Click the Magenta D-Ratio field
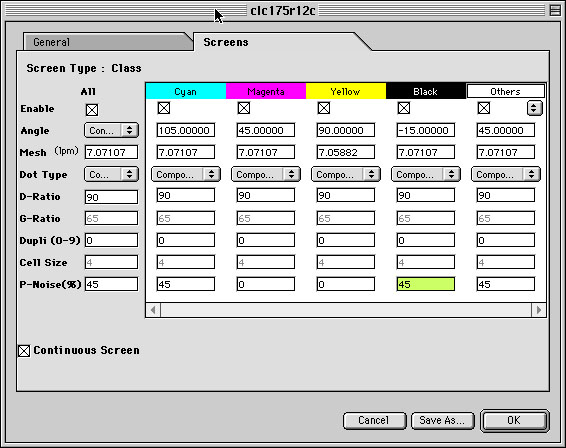 point(266,195)
